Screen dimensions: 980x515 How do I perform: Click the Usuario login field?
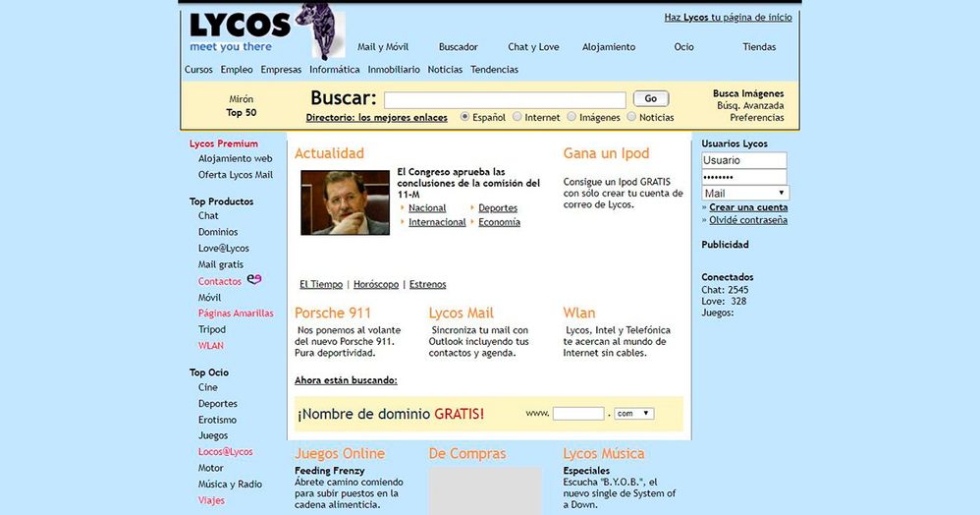[743, 160]
